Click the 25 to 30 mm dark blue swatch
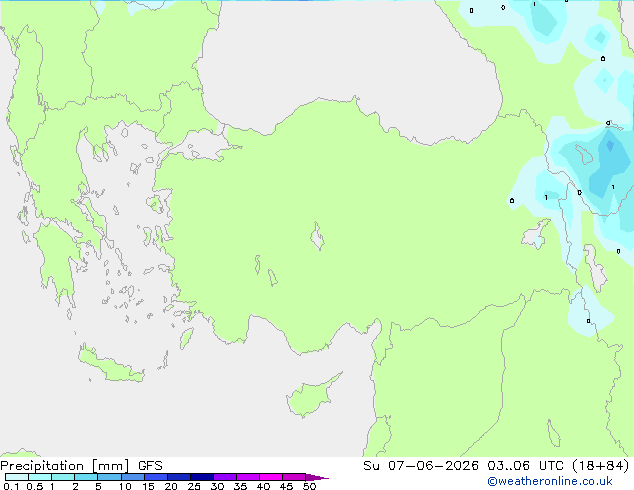 click(202, 477)
